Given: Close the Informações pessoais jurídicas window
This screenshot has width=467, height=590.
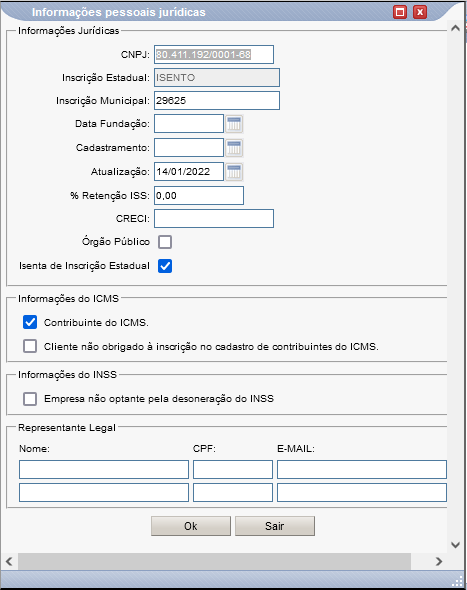Looking at the screenshot, I should point(420,12).
